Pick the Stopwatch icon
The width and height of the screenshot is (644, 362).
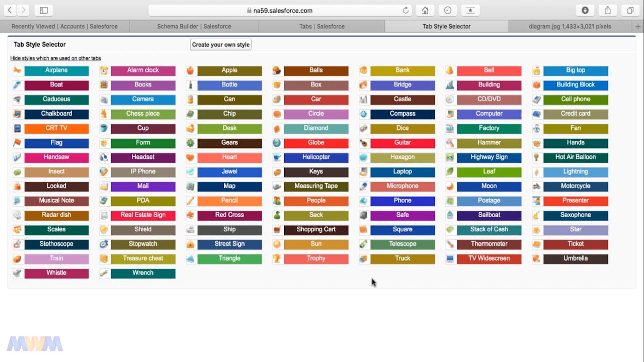pos(104,244)
